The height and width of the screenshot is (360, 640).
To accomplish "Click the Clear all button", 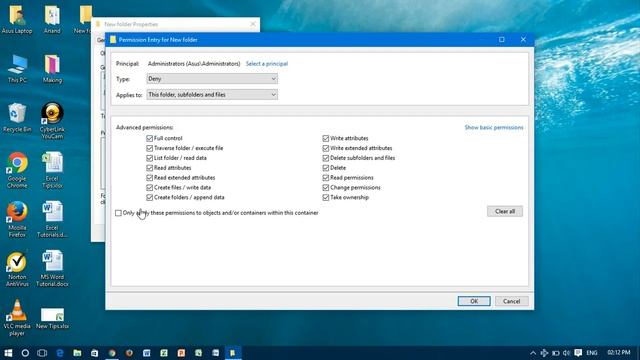I will pos(505,211).
